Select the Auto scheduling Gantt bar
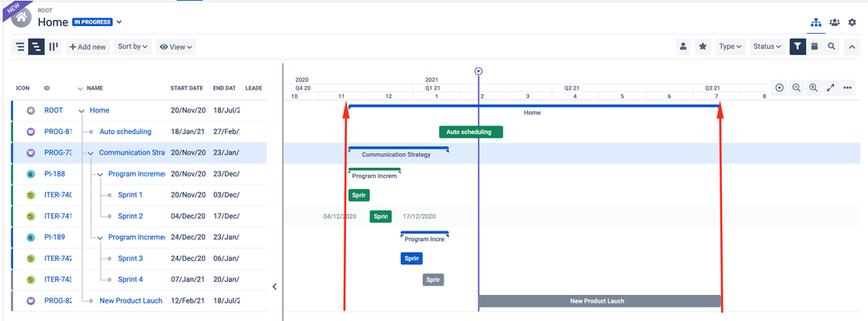The image size is (868, 321). point(471,131)
